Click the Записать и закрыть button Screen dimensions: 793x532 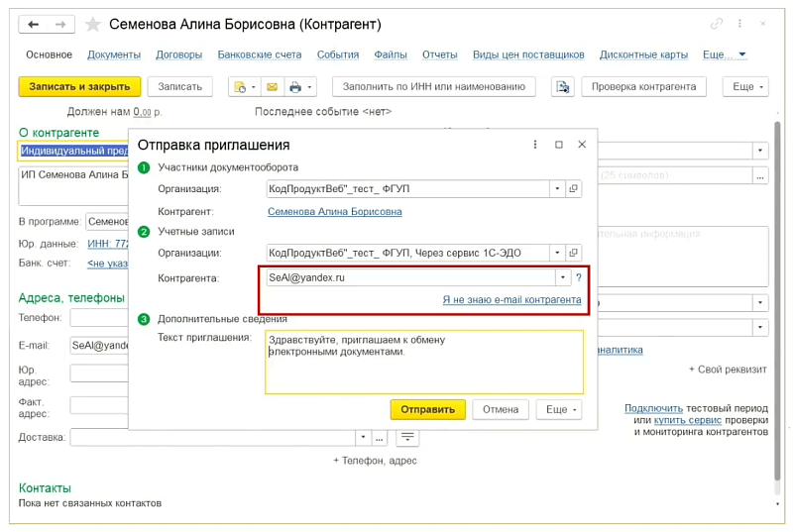(79, 87)
